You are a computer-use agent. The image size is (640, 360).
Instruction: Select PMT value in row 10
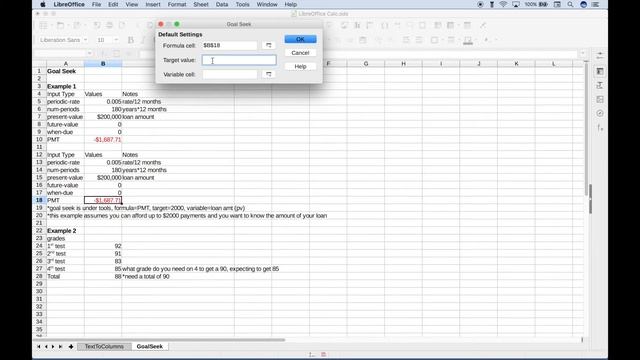pyautogui.click(x=103, y=140)
